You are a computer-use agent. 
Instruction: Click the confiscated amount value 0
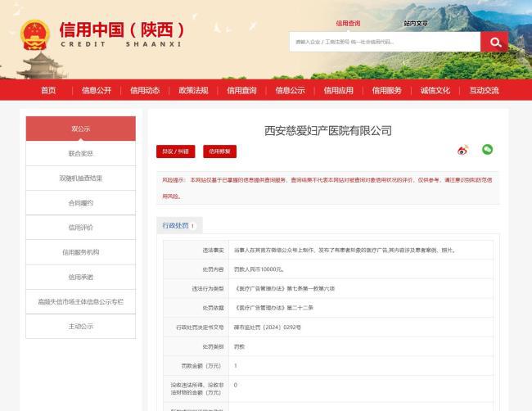[x=236, y=385]
